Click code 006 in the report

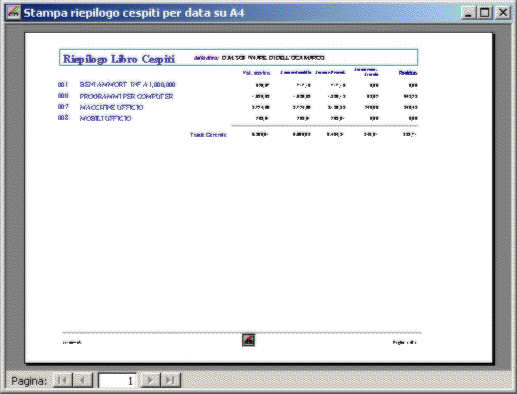pyautogui.click(x=63, y=96)
